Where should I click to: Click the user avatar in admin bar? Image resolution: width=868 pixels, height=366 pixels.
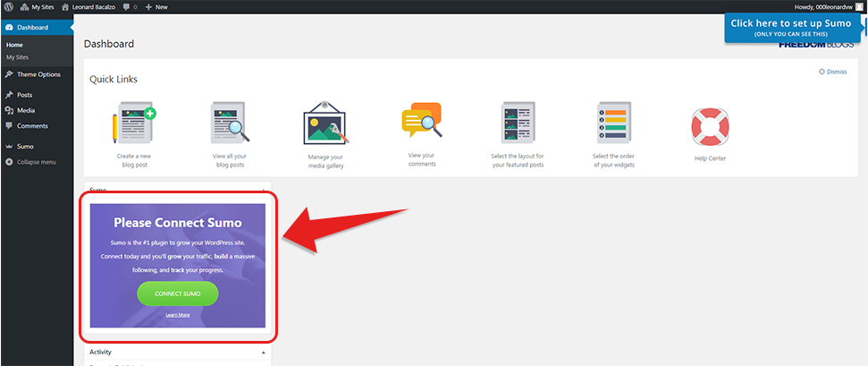pos(859,7)
